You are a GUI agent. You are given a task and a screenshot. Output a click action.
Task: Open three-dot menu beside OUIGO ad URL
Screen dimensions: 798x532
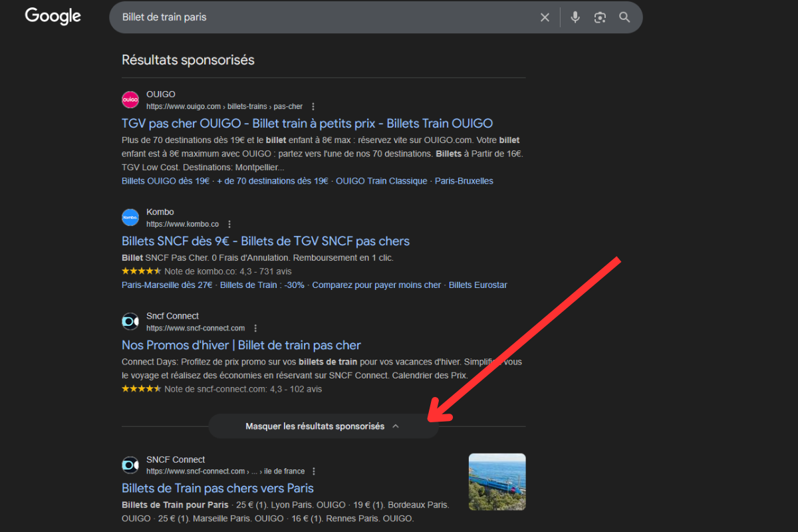(x=313, y=106)
